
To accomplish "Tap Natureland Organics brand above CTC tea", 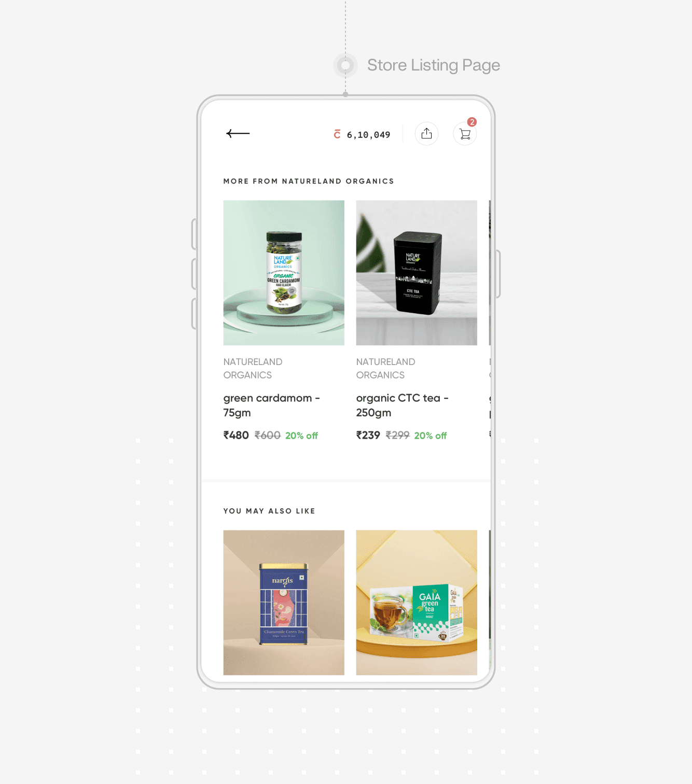I will (x=386, y=368).
